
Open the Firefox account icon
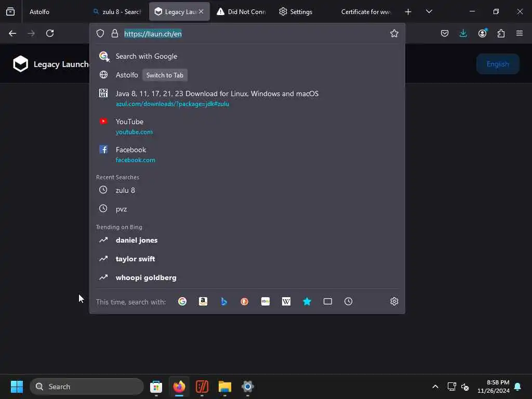[x=482, y=33]
